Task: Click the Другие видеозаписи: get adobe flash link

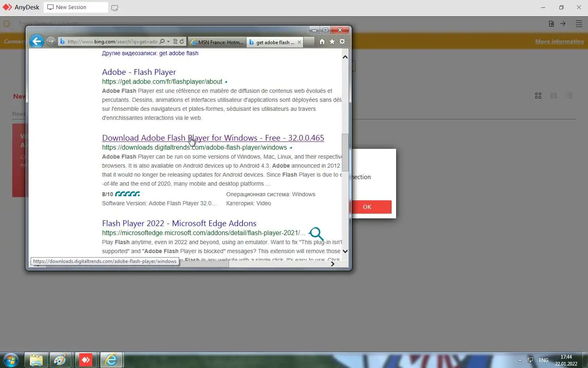Action: point(150,53)
